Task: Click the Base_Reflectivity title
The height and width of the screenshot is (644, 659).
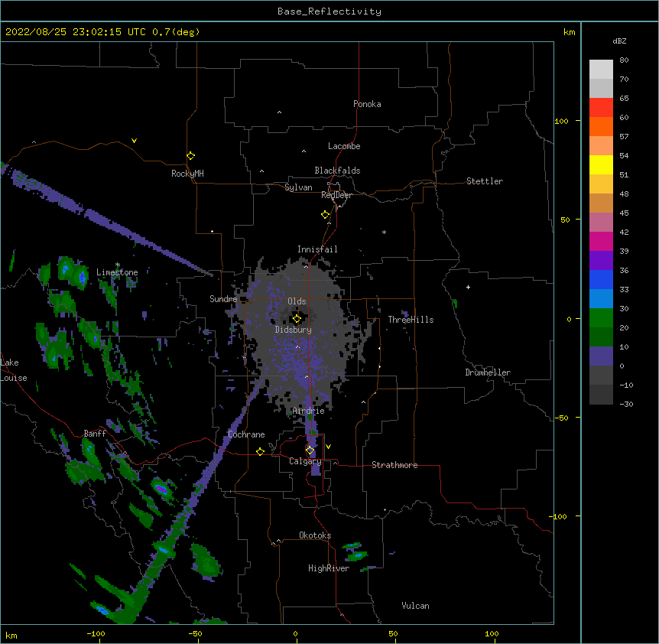Action: tap(329, 11)
